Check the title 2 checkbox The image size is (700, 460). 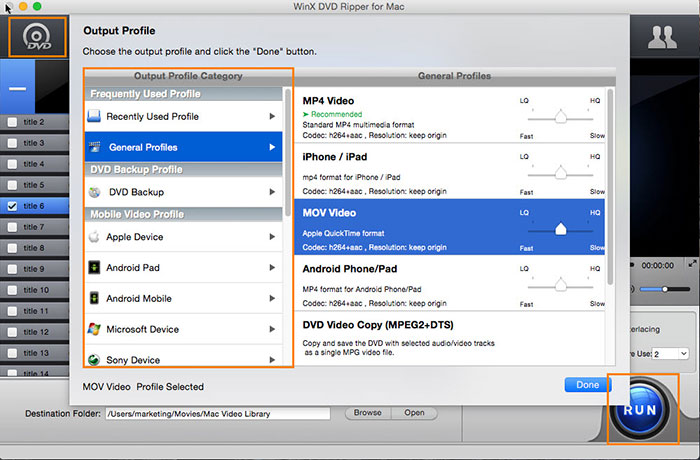(12, 122)
